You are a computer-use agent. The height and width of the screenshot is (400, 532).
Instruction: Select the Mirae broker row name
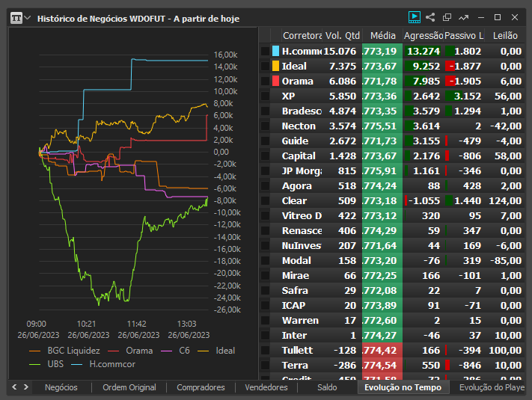coord(296,275)
